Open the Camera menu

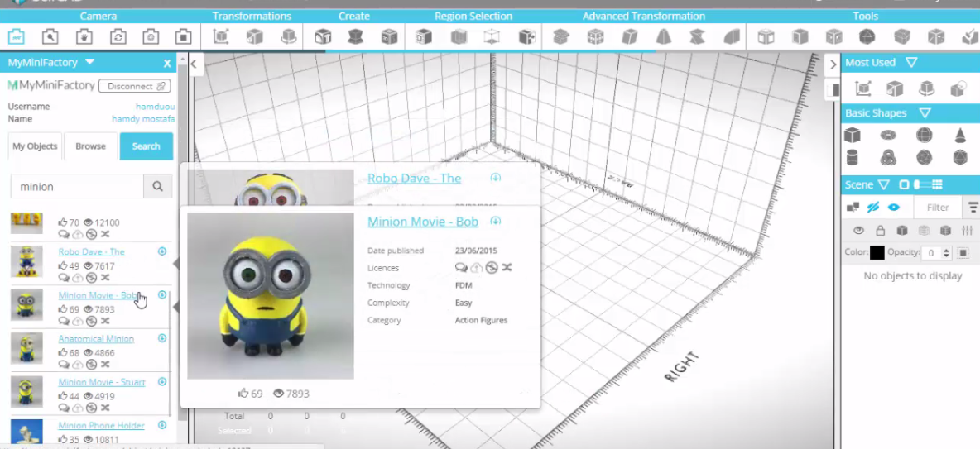click(x=98, y=17)
